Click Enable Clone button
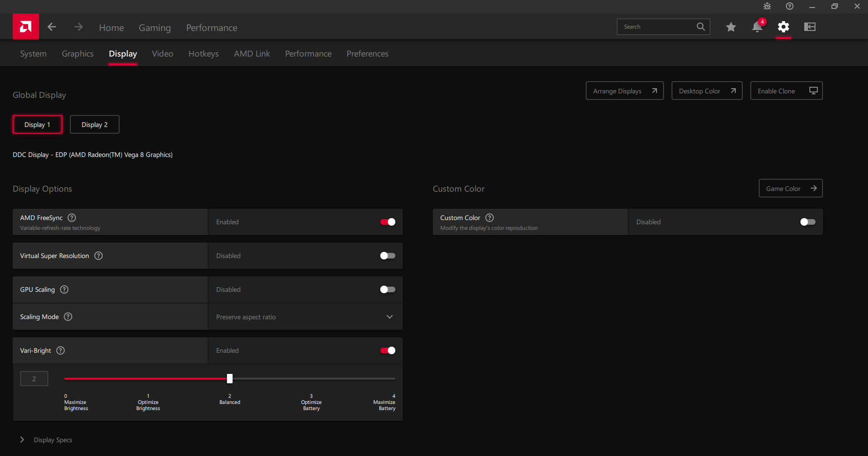This screenshot has height=456, width=868. 786,91
